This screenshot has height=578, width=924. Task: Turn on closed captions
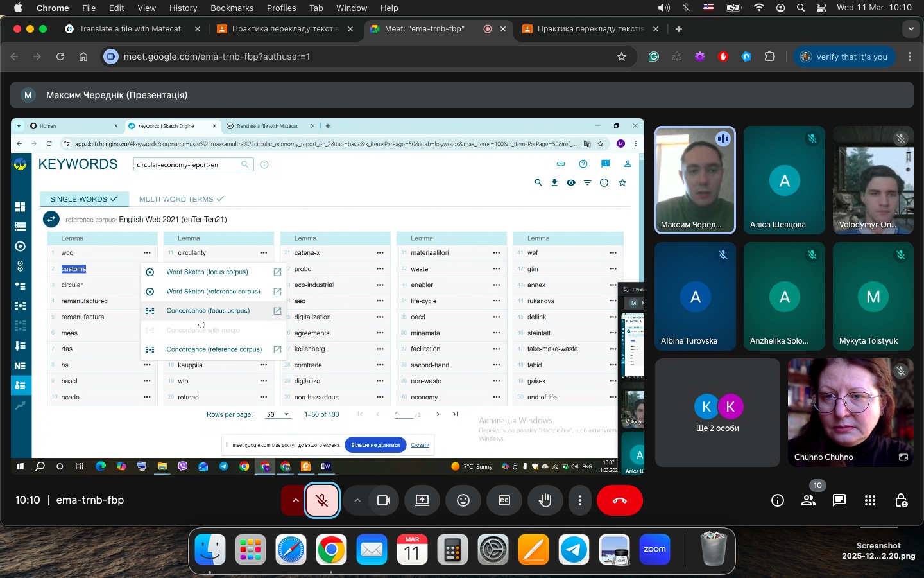point(504,500)
